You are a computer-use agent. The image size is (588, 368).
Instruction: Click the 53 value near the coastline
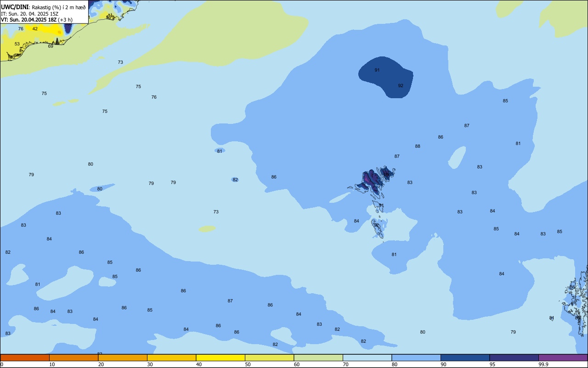[x=17, y=44]
